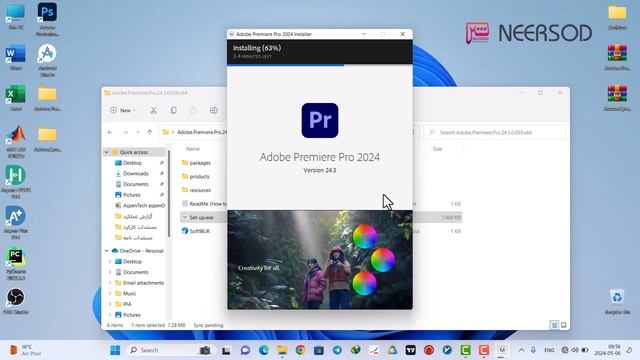
Task: Select Pictures under Quick access
Action: click(131, 195)
